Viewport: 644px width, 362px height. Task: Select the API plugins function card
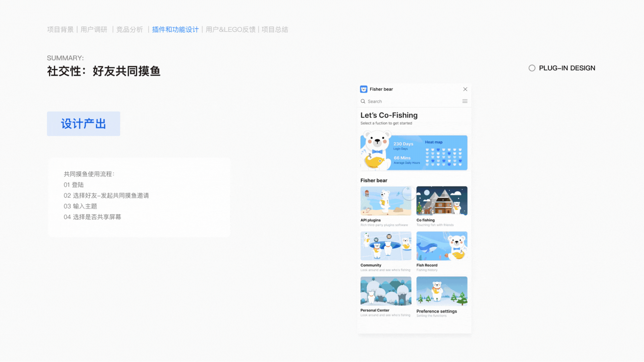pyautogui.click(x=386, y=201)
